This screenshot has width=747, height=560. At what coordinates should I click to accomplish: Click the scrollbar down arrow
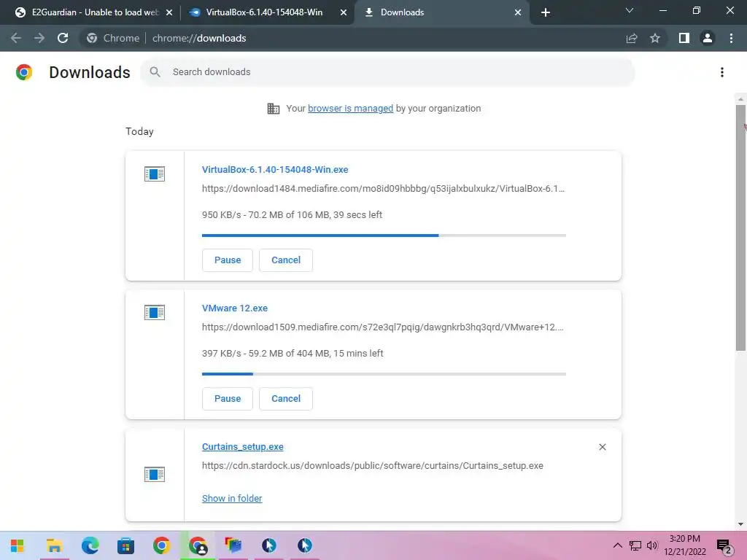740,524
